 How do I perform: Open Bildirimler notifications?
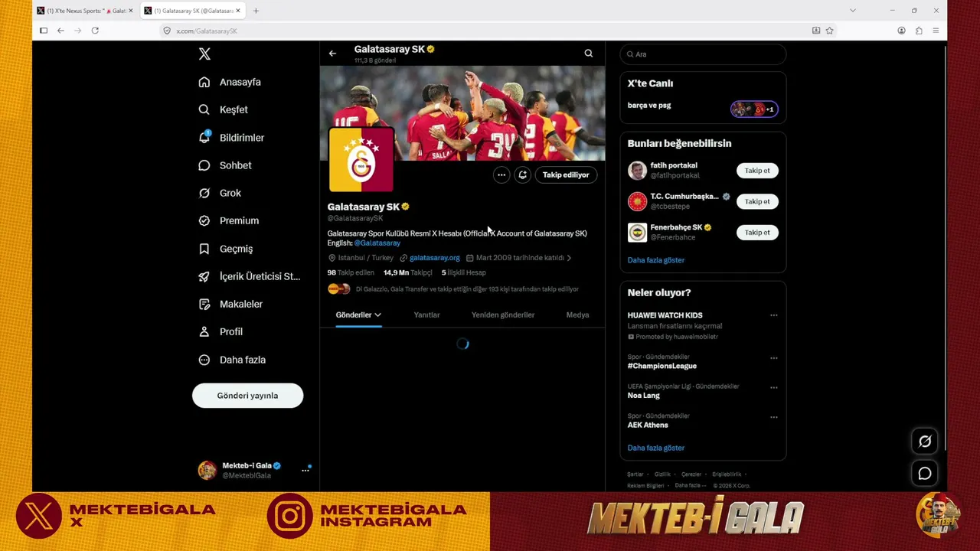click(231, 138)
